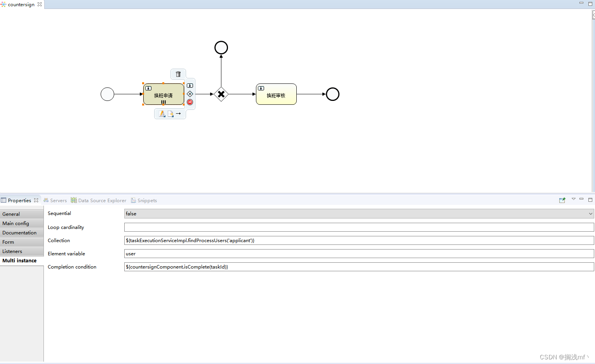This screenshot has height=364, width=595.
Task: Select the end event after 换班审核
Action: tap(333, 94)
